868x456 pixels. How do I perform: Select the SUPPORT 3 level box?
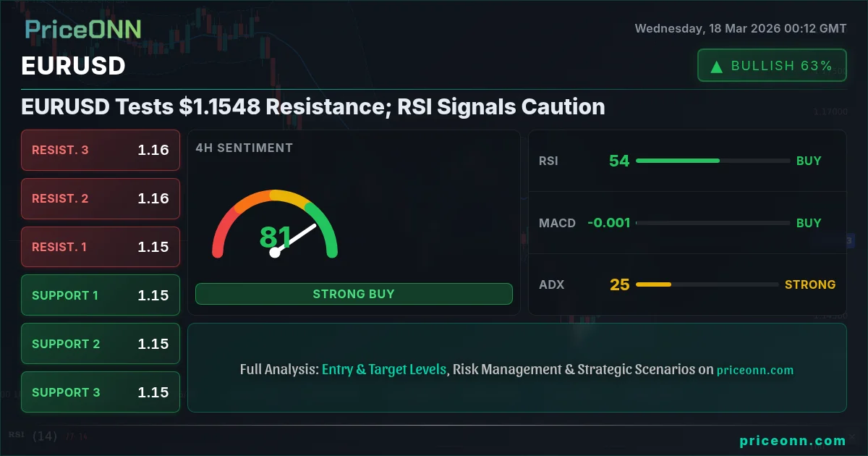pos(101,392)
